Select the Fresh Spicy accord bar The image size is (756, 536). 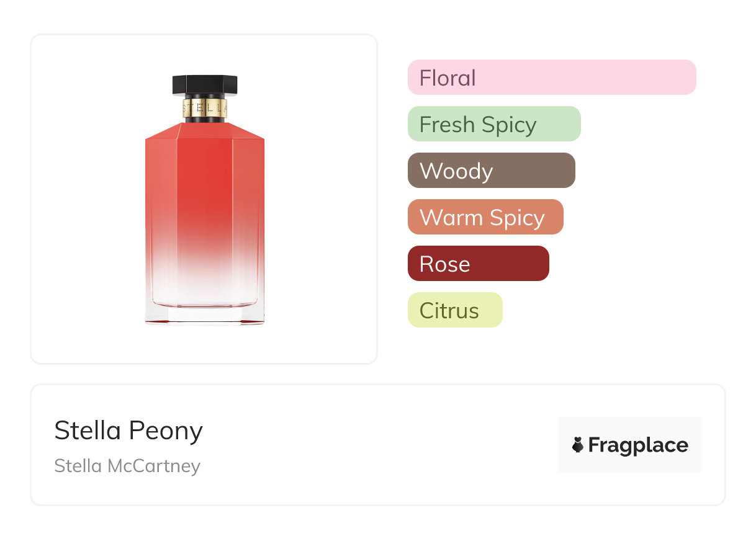[x=494, y=124]
